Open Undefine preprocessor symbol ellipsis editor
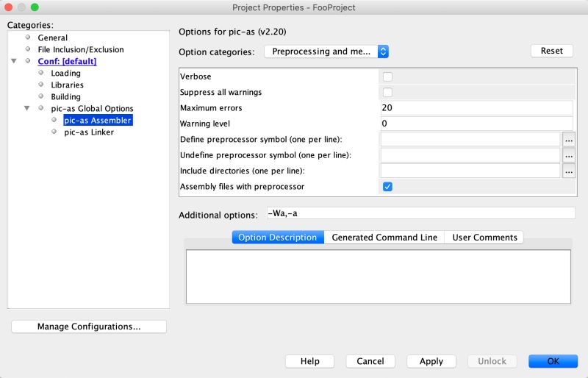The height and width of the screenshot is (378, 588). point(568,155)
